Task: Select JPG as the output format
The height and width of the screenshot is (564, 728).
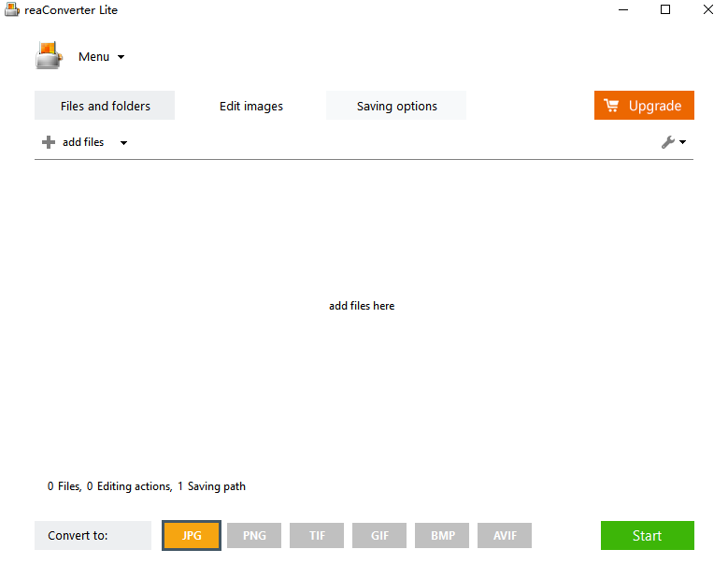Action: (x=192, y=536)
